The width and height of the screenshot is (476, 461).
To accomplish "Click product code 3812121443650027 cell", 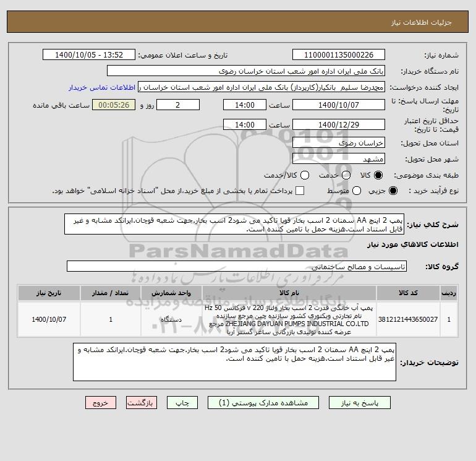I will tap(408, 319).
